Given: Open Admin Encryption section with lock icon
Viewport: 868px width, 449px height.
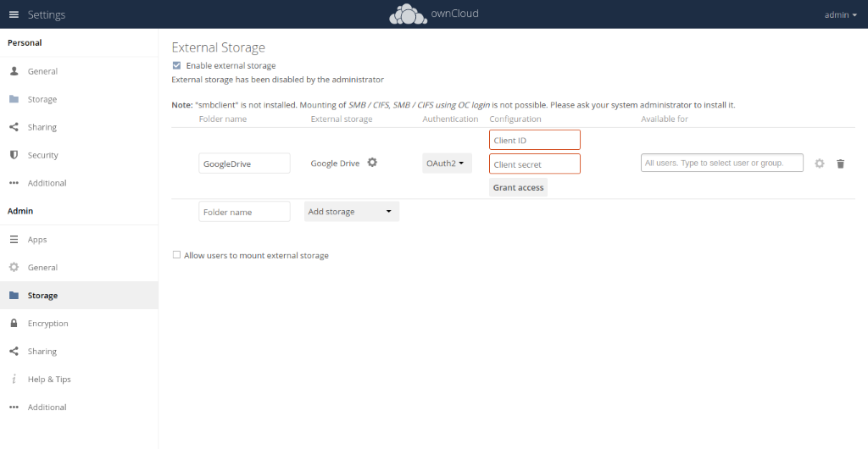Looking at the screenshot, I should 47,324.
